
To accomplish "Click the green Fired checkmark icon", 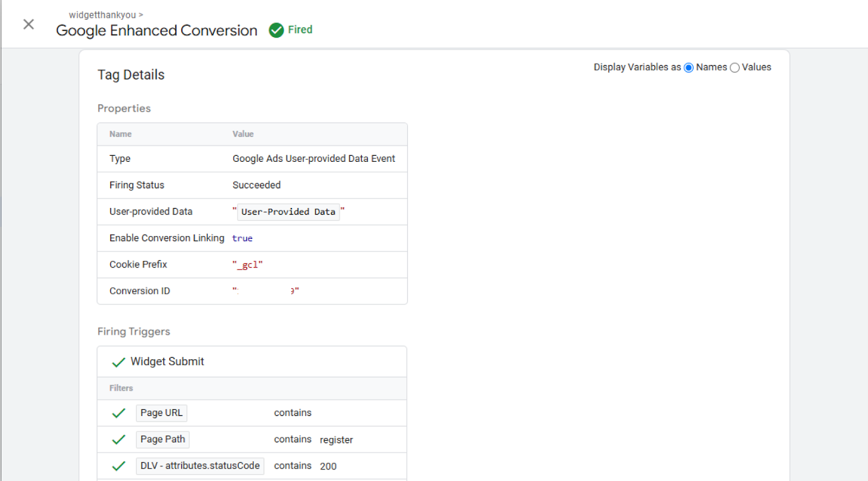I will point(276,30).
